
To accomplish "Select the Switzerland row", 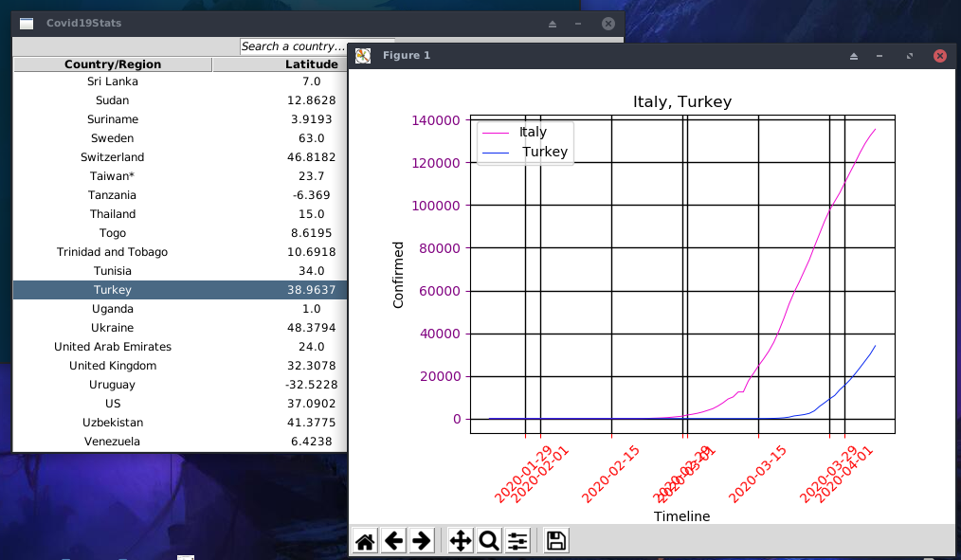I will (x=113, y=157).
